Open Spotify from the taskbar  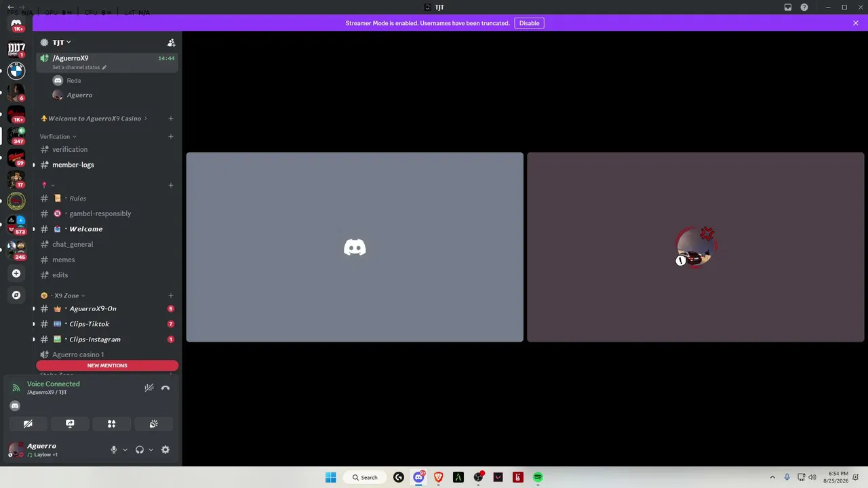click(x=538, y=477)
